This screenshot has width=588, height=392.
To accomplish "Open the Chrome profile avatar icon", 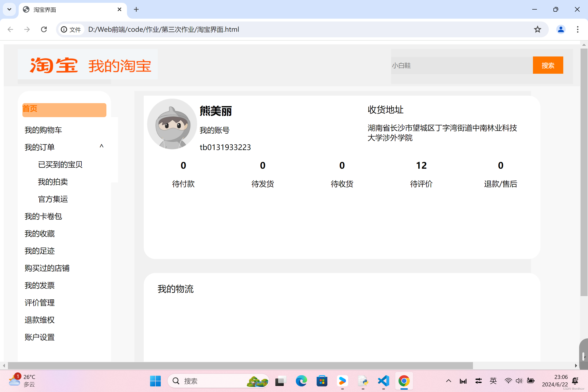I will (x=561, y=29).
